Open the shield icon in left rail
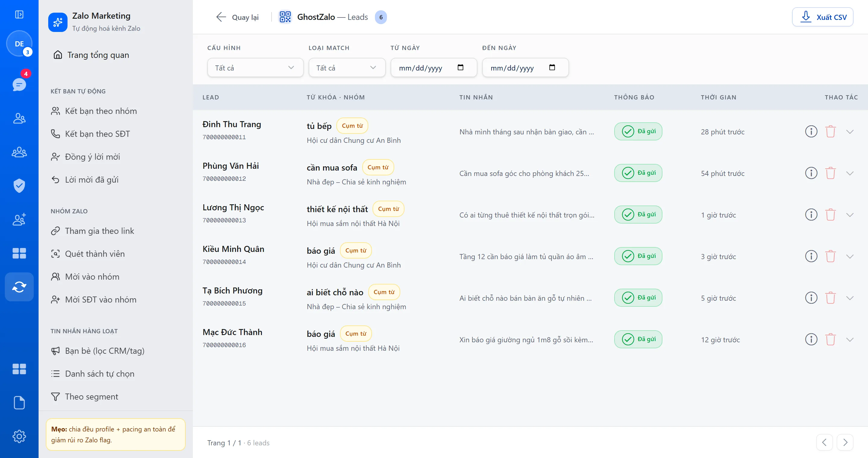The image size is (868, 458). coord(19,186)
